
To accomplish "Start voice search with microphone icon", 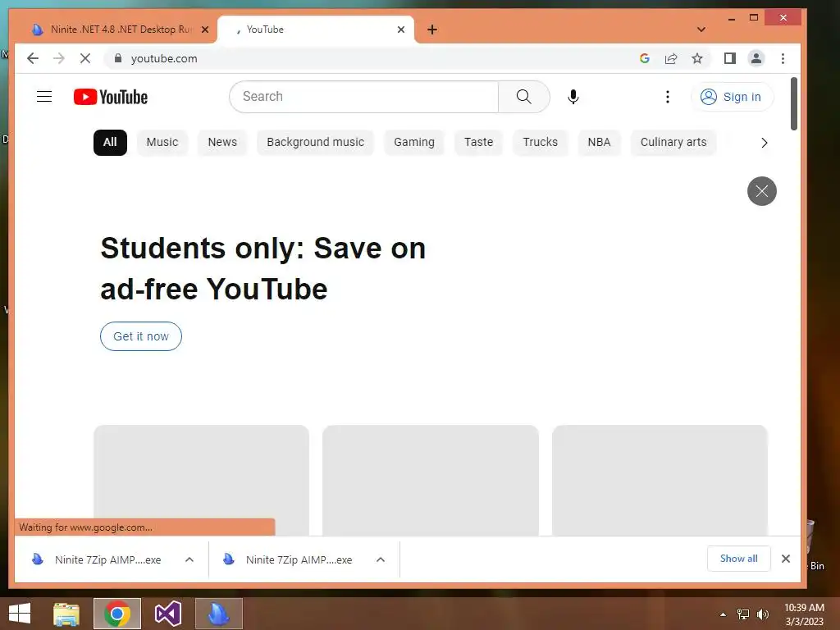I will [573, 97].
